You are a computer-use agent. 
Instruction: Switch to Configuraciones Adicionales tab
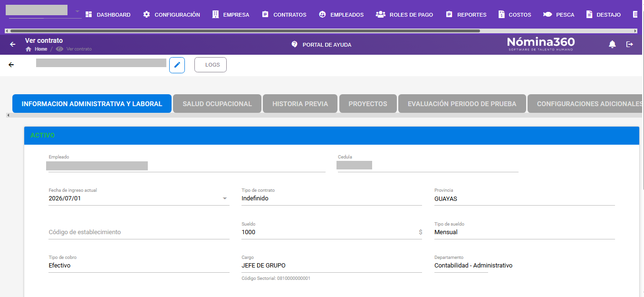pyautogui.click(x=586, y=104)
